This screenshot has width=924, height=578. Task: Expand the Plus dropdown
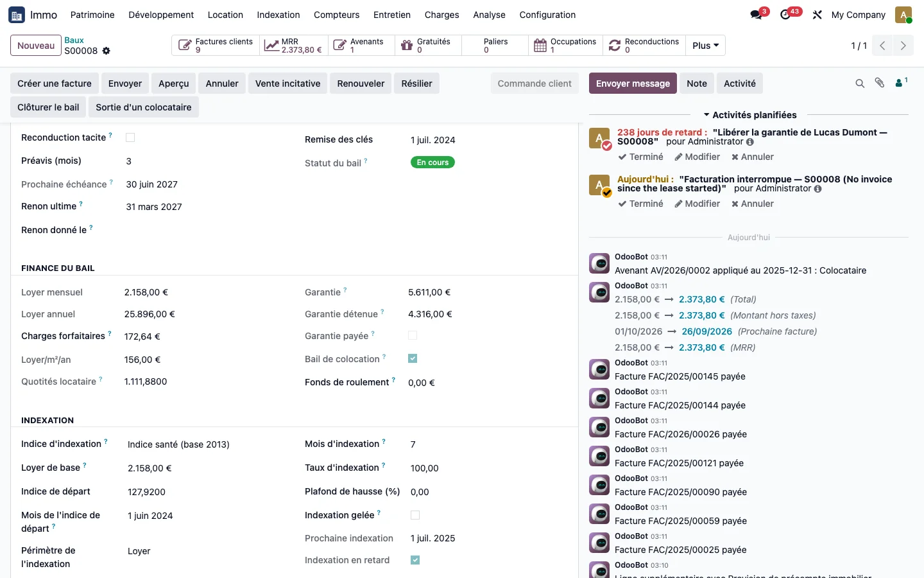pos(705,46)
